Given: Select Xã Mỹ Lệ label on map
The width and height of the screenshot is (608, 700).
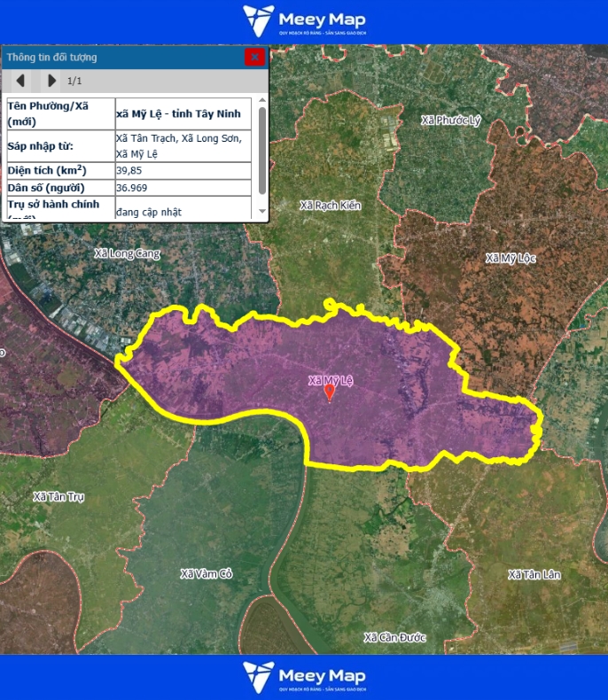Looking at the screenshot, I should [330, 380].
